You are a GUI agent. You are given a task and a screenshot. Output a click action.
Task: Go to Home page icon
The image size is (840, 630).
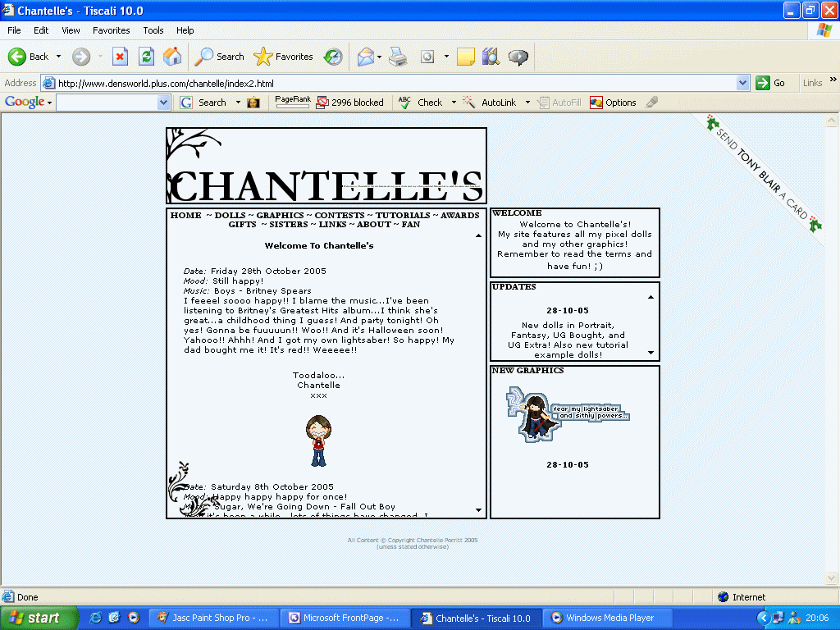(x=172, y=57)
